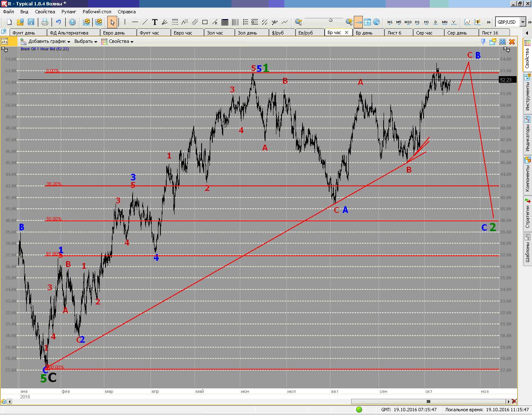Switch to the Евро день tab

point(114,33)
